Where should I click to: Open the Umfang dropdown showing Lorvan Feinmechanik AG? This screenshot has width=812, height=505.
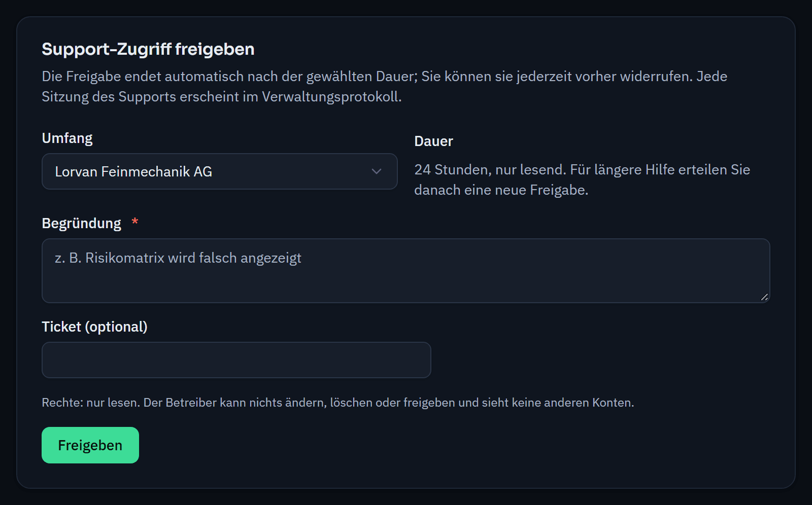click(219, 171)
